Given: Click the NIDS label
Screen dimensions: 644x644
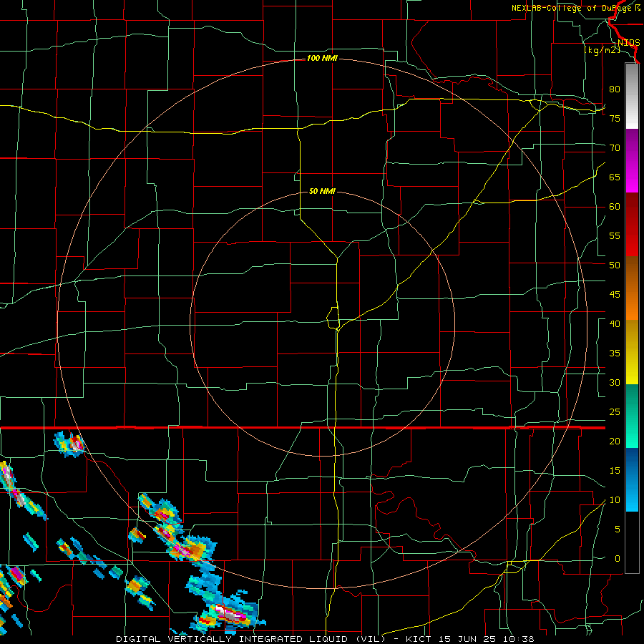Looking at the screenshot, I should coord(628,43).
